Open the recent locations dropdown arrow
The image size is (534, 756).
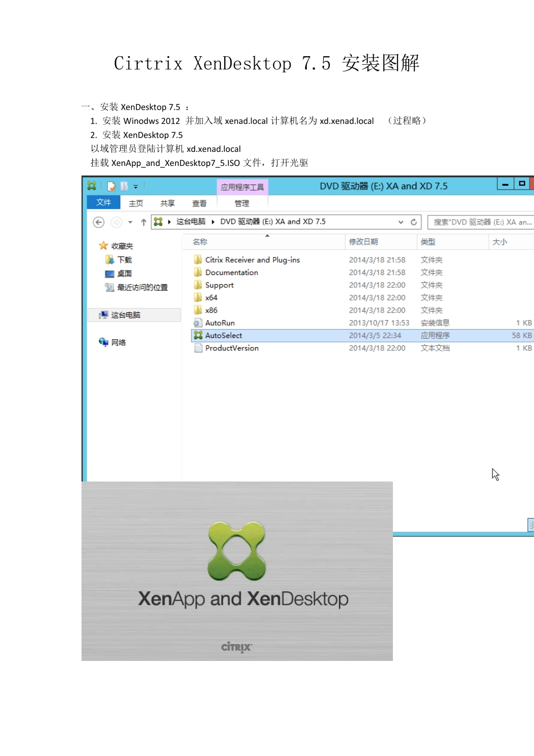[130, 222]
